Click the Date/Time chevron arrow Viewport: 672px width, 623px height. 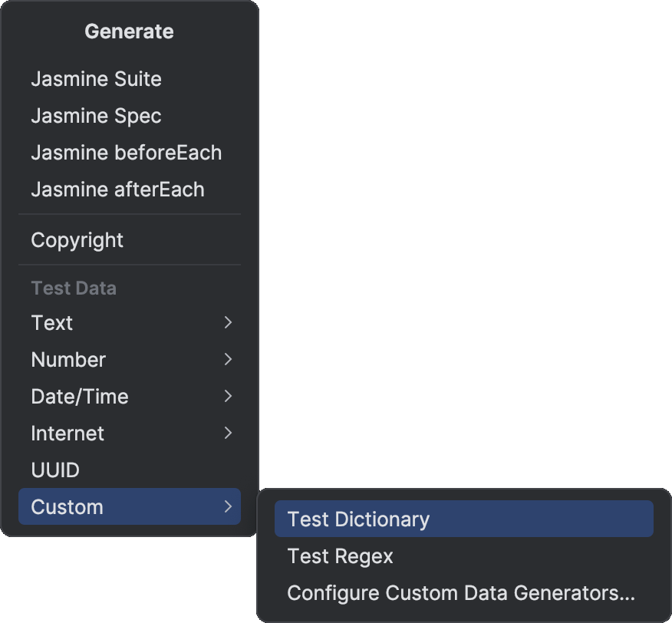tap(228, 397)
